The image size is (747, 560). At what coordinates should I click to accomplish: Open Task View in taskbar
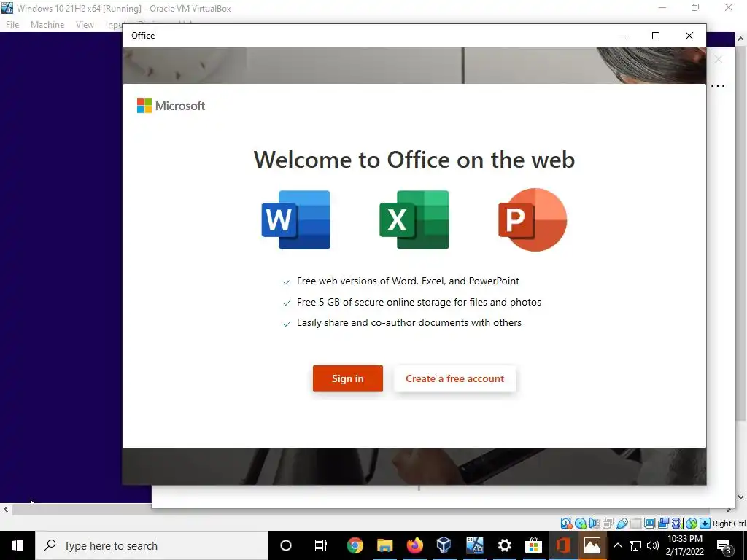click(x=321, y=545)
